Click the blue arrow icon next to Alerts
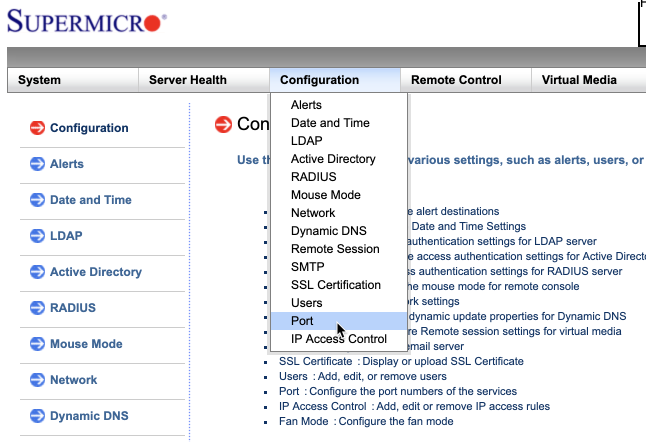The image size is (646, 442). point(37,164)
